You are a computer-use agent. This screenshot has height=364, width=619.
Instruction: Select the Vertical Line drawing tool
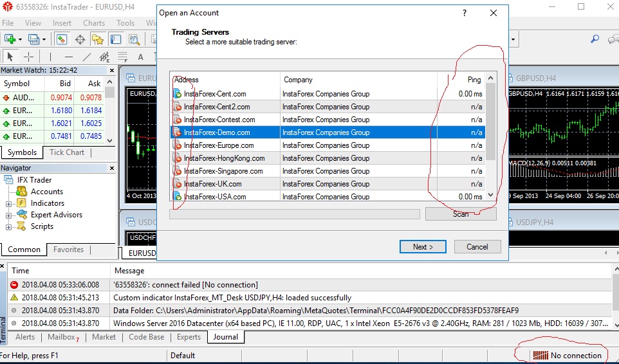(x=50, y=57)
